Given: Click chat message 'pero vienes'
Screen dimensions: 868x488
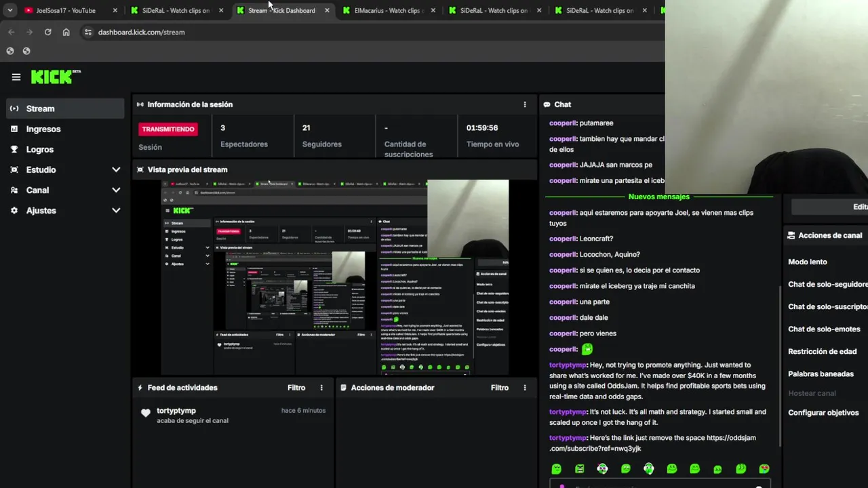Looking at the screenshot, I should click(597, 333).
